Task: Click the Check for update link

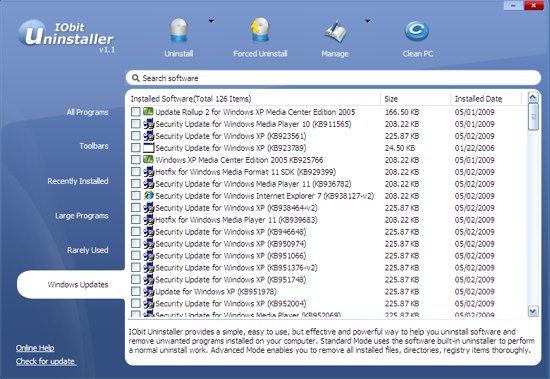Action: coord(46,361)
